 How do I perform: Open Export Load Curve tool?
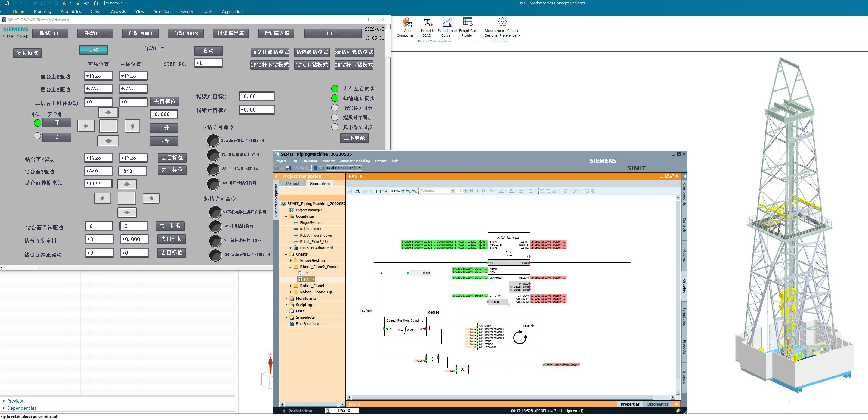pyautogui.click(x=447, y=23)
